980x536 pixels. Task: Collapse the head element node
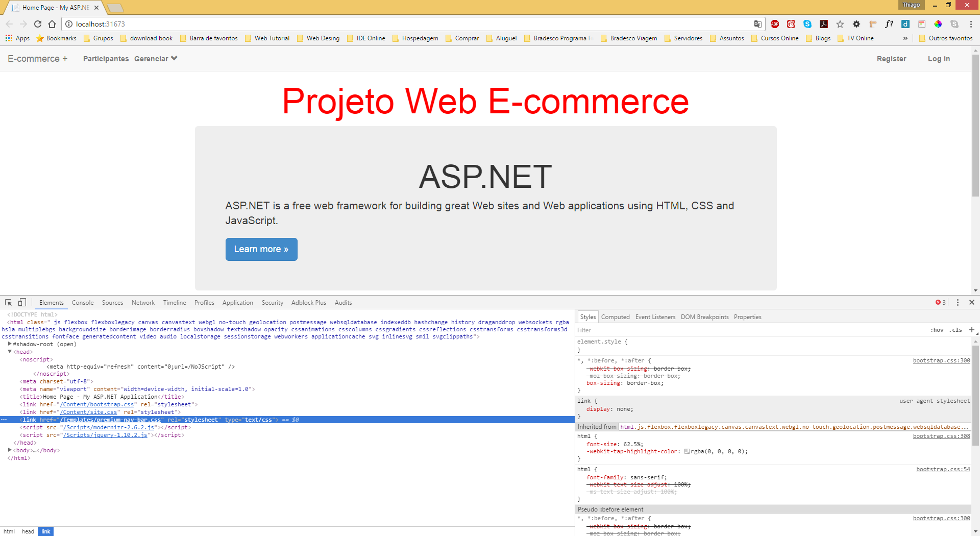pyautogui.click(x=10, y=352)
